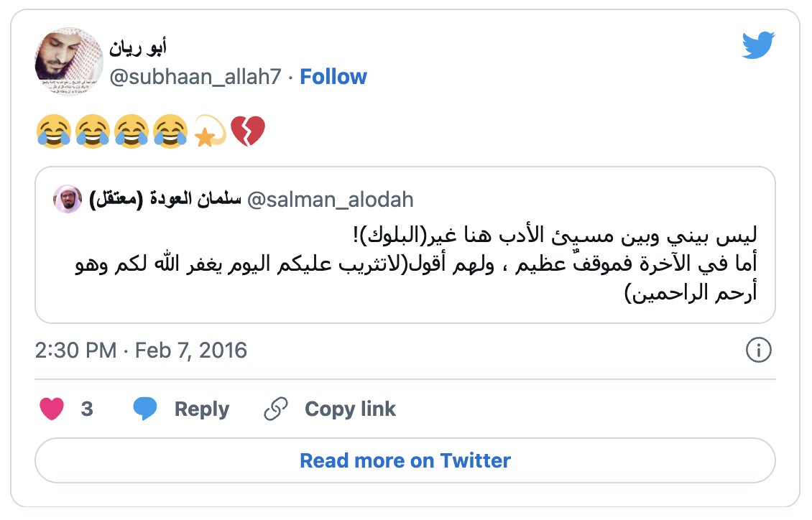
Task: Click the heart like icon
Action: pos(52,409)
